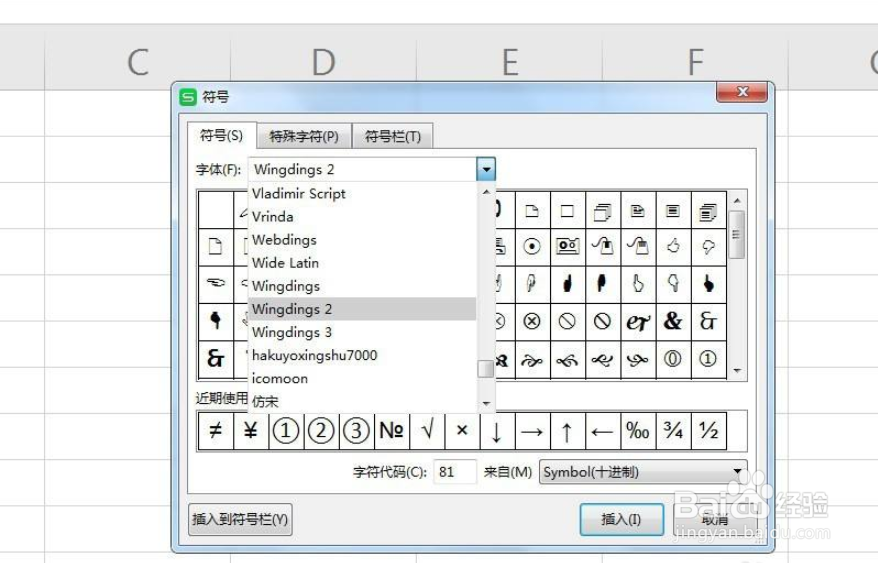
Task: Pick the √ check mark symbol
Action: coord(427,431)
